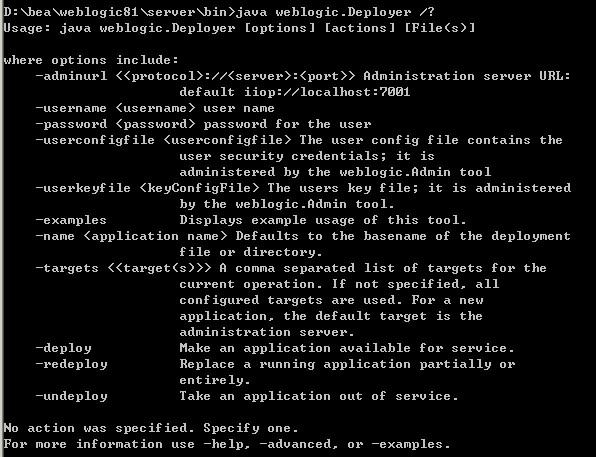
Task: Click the -deploy option
Action: coord(63,348)
